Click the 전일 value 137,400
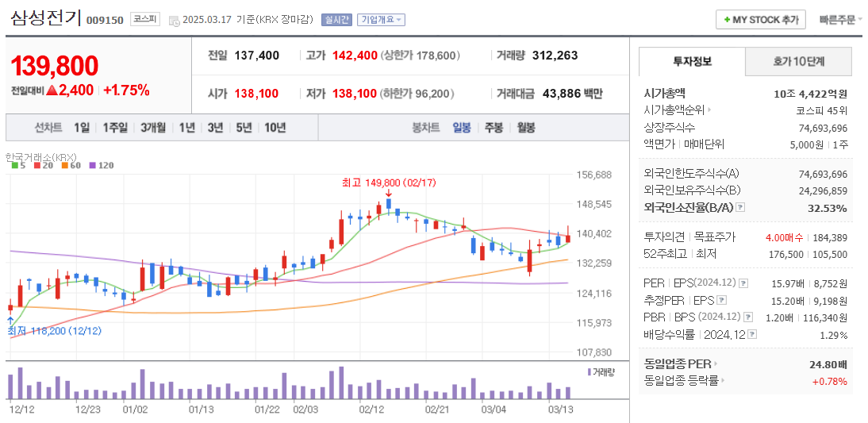Image resolution: width=868 pixels, height=423 pixels. tap(257, 56)
